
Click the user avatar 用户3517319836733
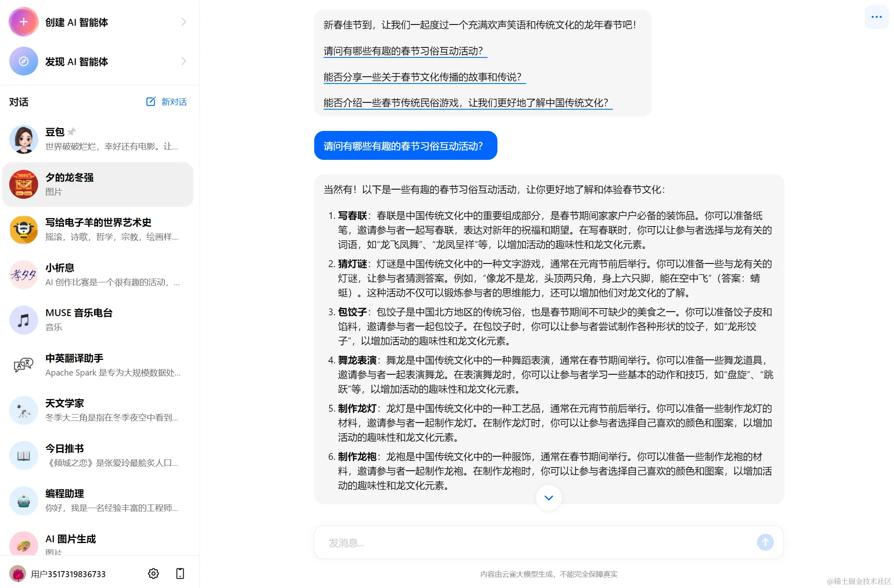click(18, 574)
